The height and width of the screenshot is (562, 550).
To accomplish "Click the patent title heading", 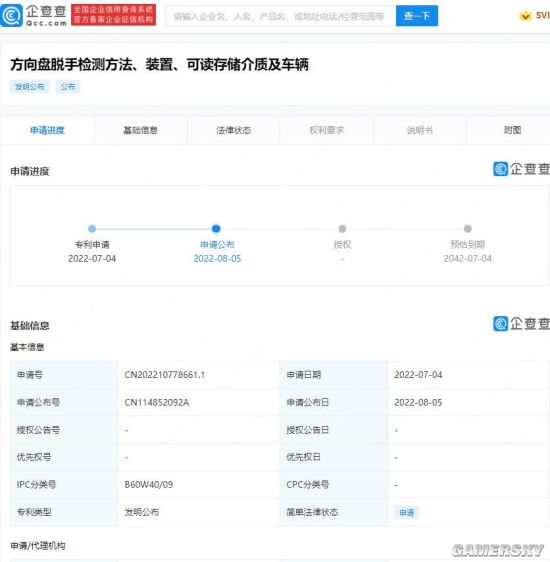I will (159, 65).
